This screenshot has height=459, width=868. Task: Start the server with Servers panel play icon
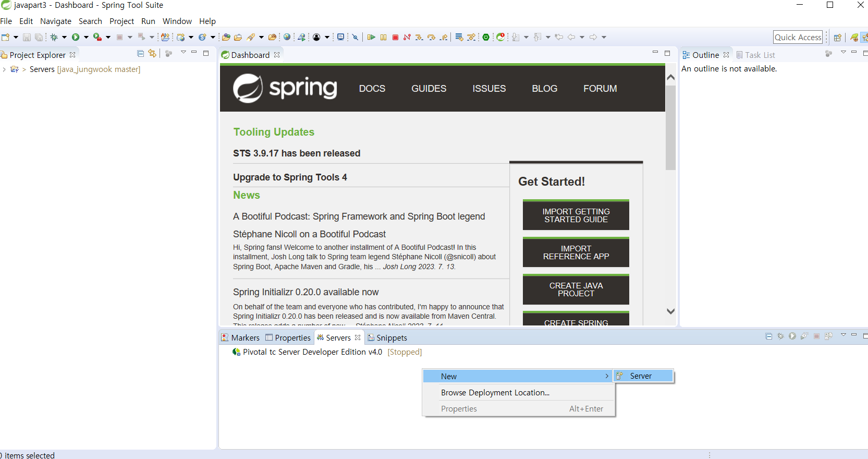click(x=792, y=336)
